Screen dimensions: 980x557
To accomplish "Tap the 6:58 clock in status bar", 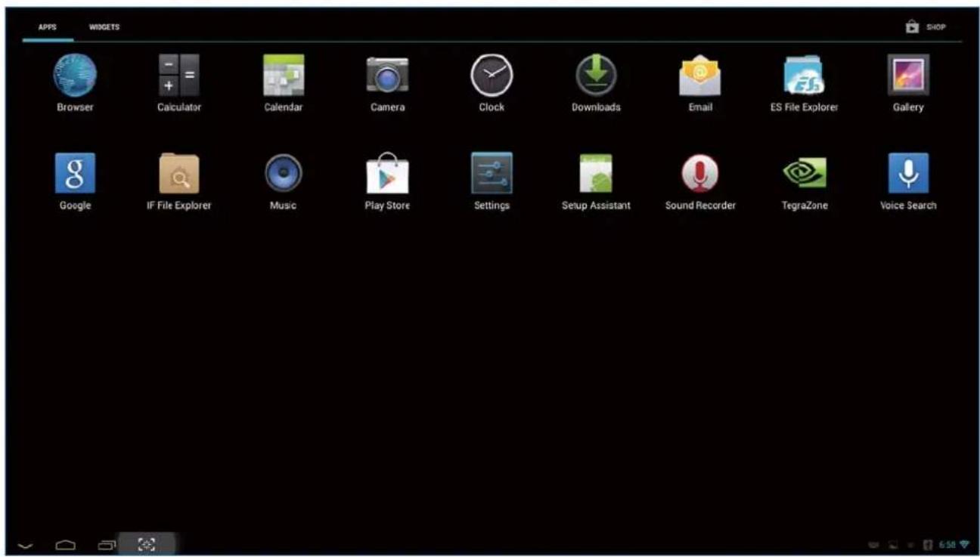I will click(x=947, y=544).
